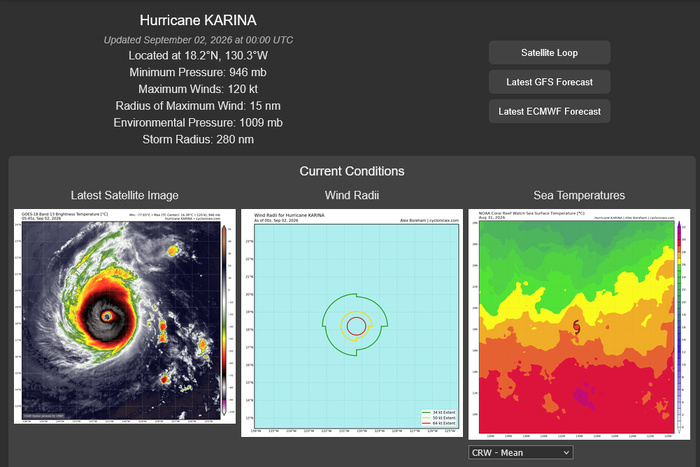Click the hurricane symbol on sea temperature map
Image resolution: width=700 pixels, height=467 pixels.
point(576,327)
